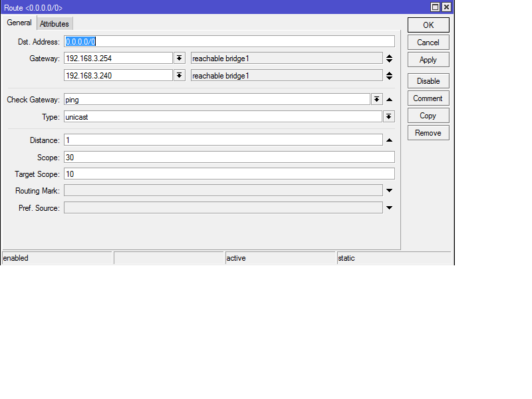Click the OK button
The width and height of the screenshot is (532, 399).
point(428,25)
